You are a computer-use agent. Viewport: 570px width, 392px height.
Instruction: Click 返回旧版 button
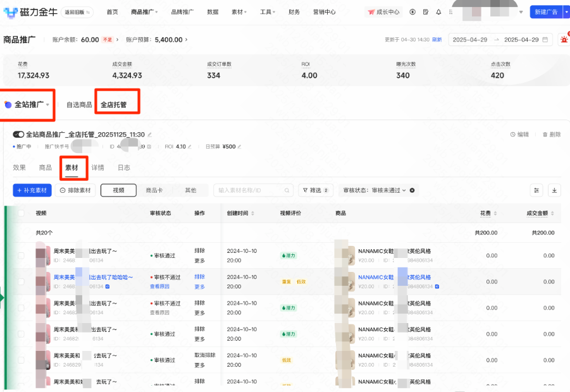click(x=77, y=12)
